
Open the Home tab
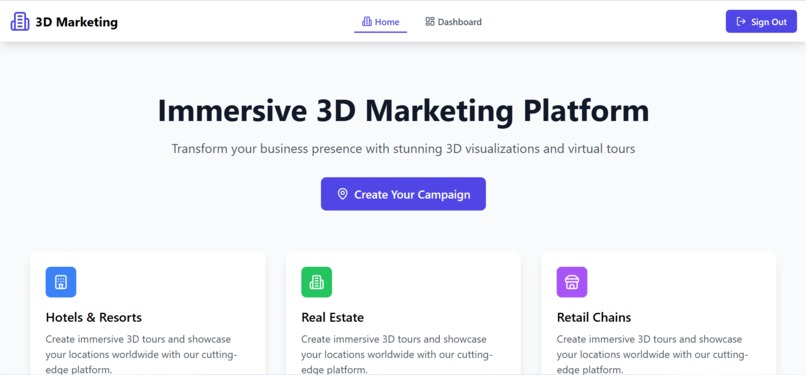click(380, 22)
